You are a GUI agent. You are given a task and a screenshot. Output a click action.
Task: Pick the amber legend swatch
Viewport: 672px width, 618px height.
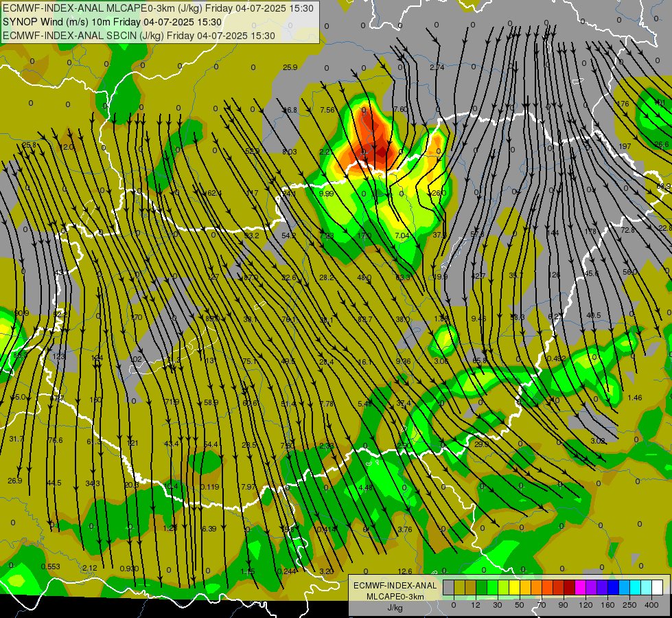(x=525, y=587)
